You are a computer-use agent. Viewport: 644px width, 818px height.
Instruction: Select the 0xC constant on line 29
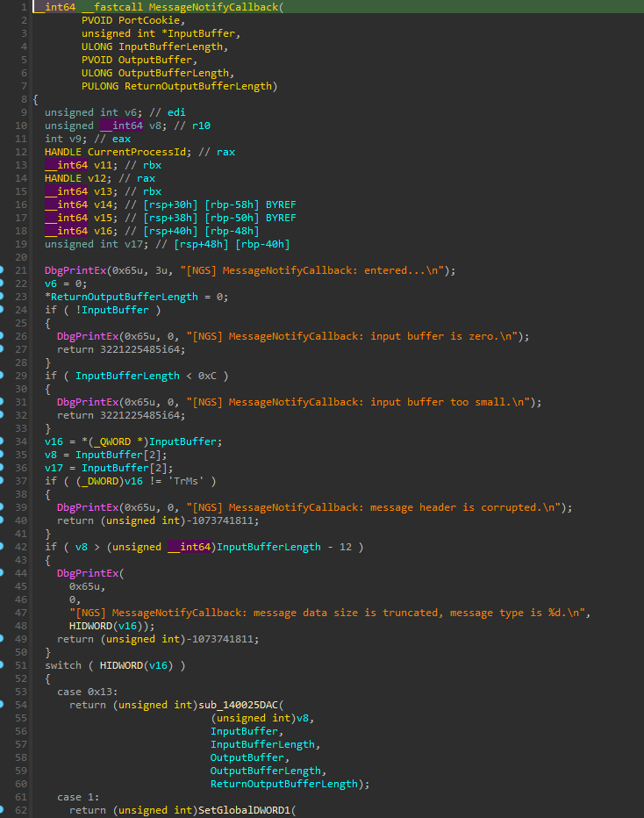[207, 376]
